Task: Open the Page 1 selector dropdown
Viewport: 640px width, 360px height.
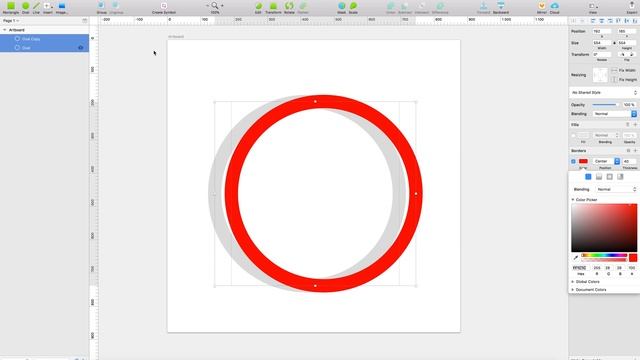Action: (x=11, y=20)
